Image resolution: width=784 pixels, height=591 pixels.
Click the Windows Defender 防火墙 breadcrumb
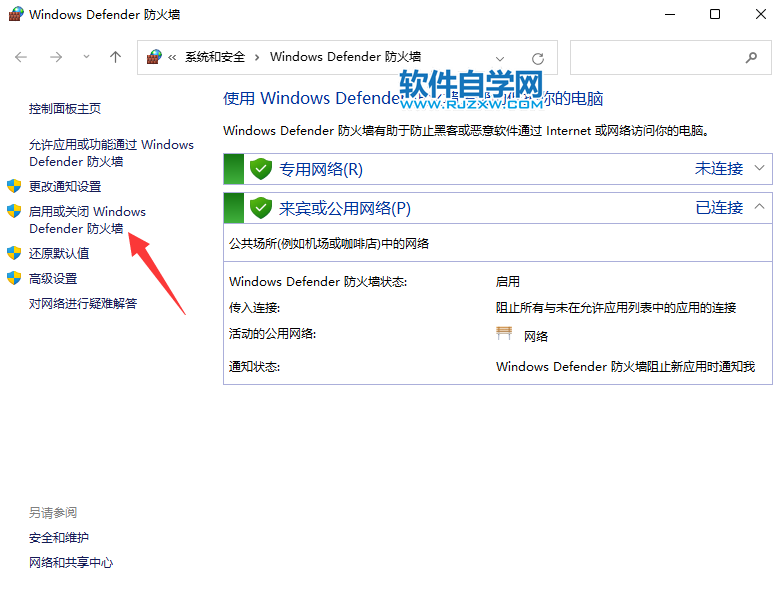(346, 57)
